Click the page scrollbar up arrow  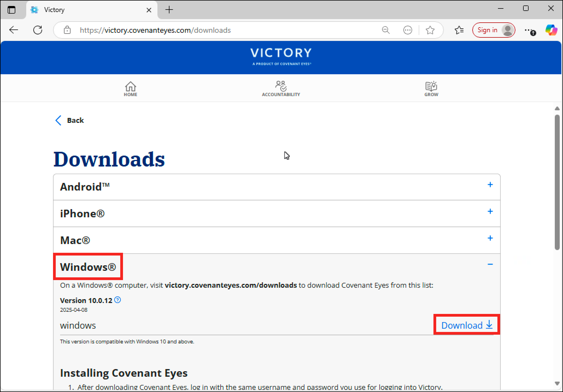[557, 109]
